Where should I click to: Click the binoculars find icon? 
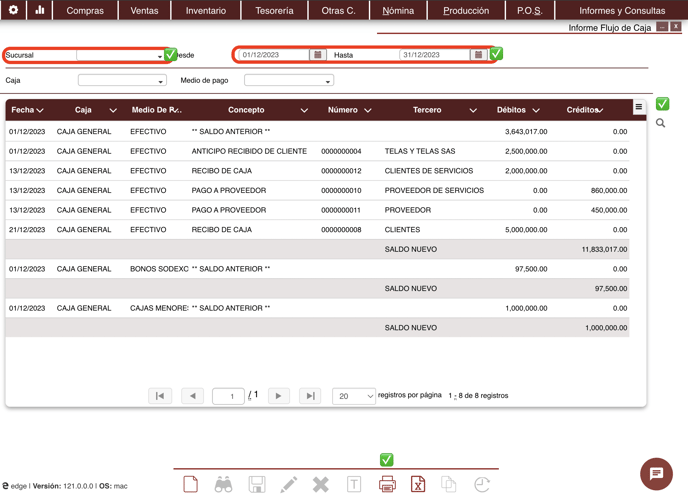pyautogui.click(x=223, y=484)
